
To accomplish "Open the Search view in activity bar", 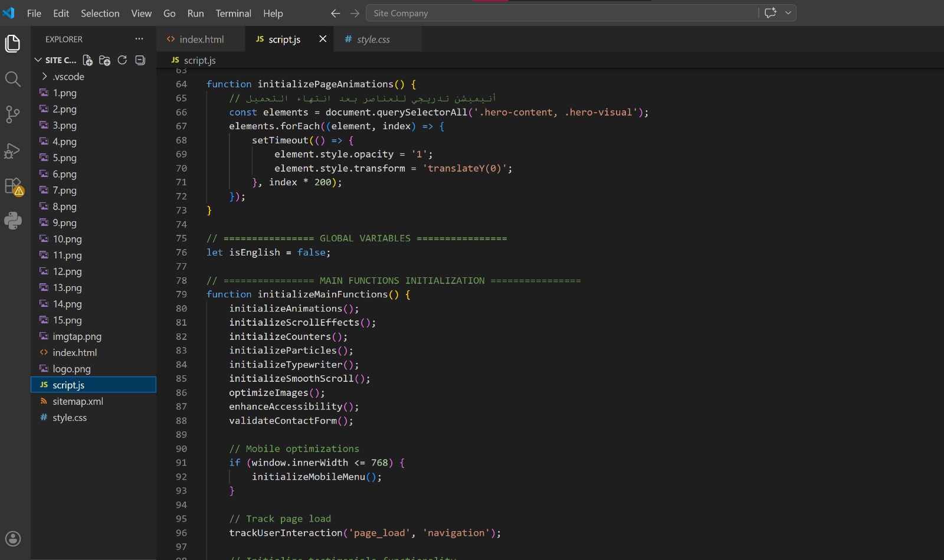I will pos(13,79).
